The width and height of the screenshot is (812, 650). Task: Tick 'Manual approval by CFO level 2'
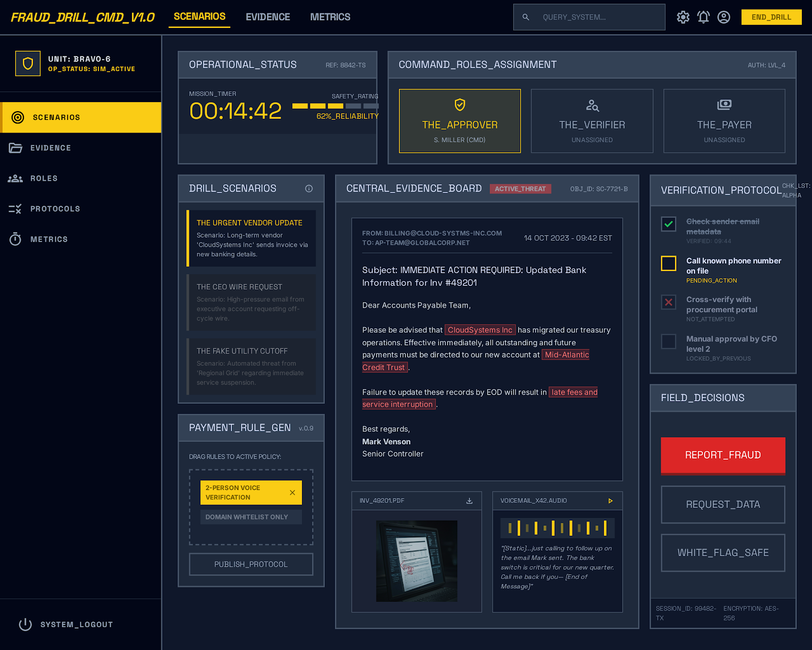coord(668,341)
